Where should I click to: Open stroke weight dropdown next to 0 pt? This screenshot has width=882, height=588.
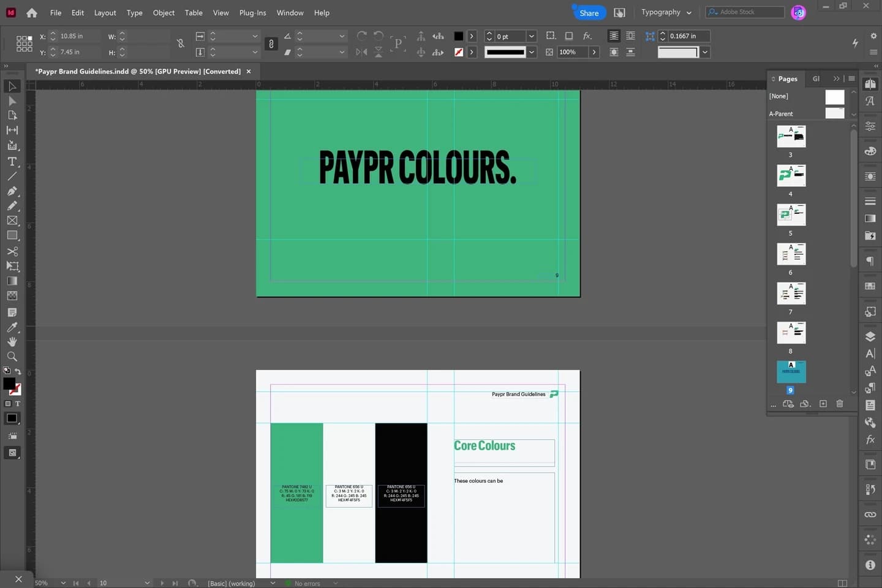pos(532,36)
